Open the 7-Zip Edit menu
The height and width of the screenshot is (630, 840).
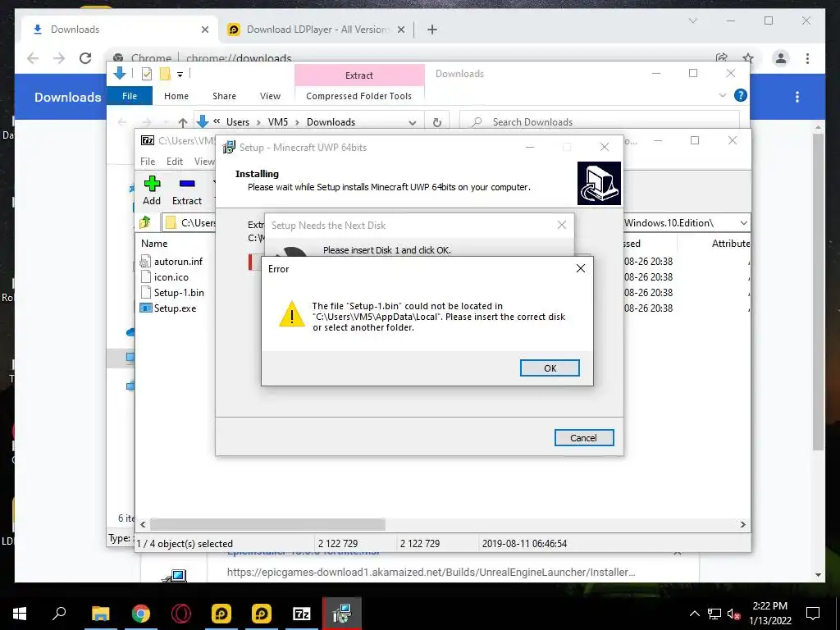point(175,162)
